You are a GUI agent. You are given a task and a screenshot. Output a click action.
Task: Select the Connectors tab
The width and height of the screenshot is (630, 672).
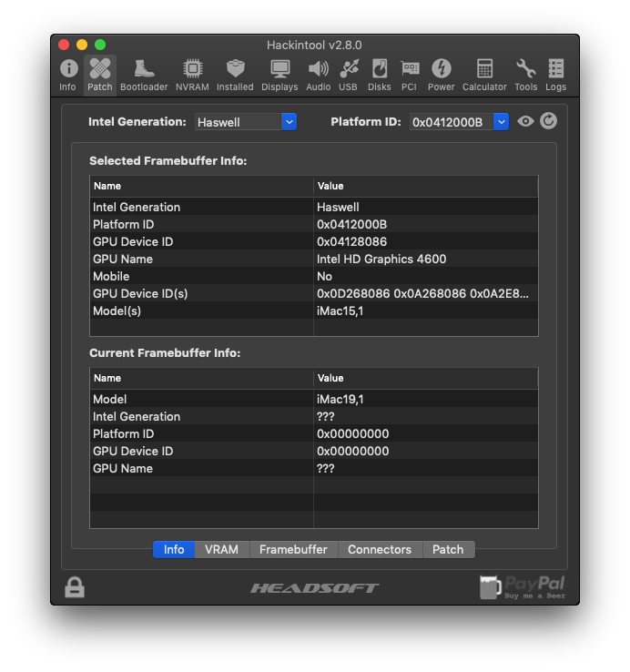click(x=380, y=549)
